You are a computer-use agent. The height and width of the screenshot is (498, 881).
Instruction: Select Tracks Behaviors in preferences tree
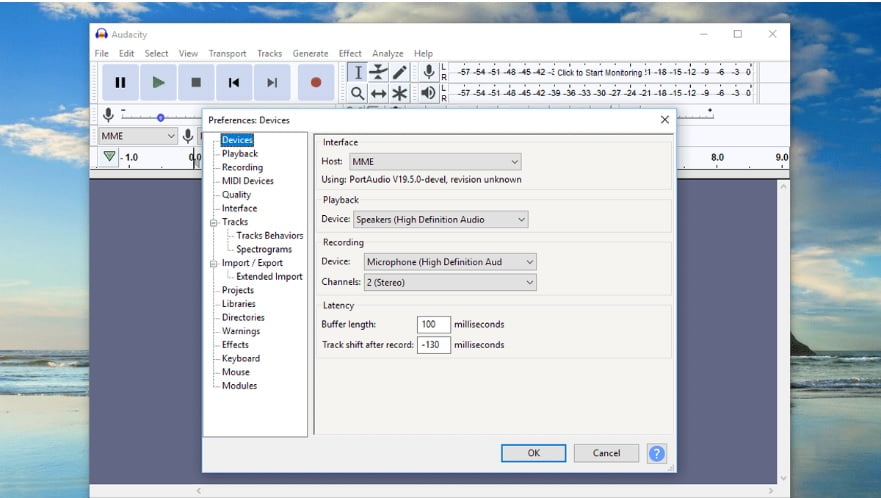tap(270, 236)
